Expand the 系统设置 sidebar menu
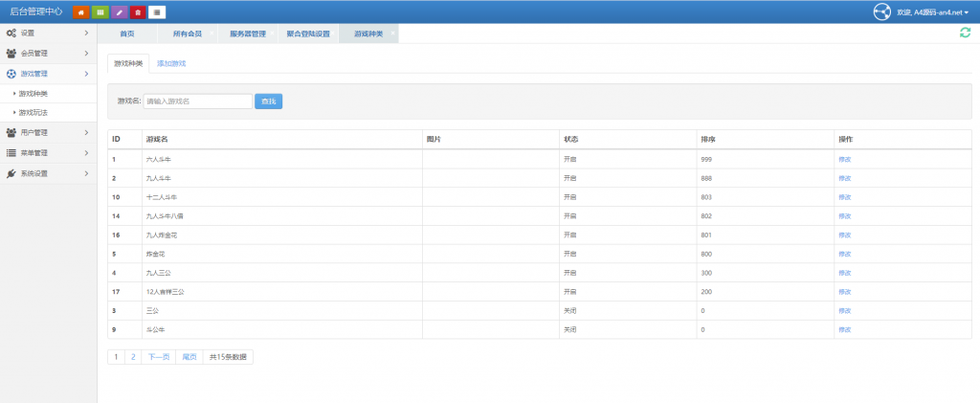This screenshot has height=403, width=980. [48, 173]
